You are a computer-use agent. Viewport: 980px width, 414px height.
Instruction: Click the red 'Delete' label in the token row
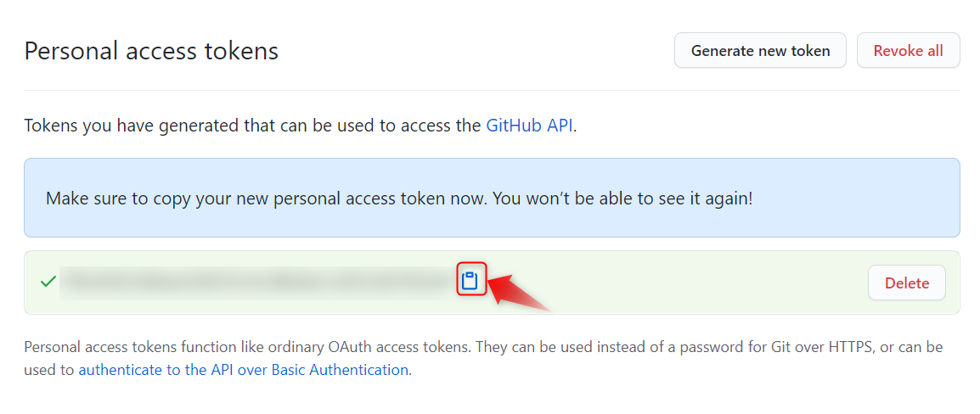[x=907, y=283]
